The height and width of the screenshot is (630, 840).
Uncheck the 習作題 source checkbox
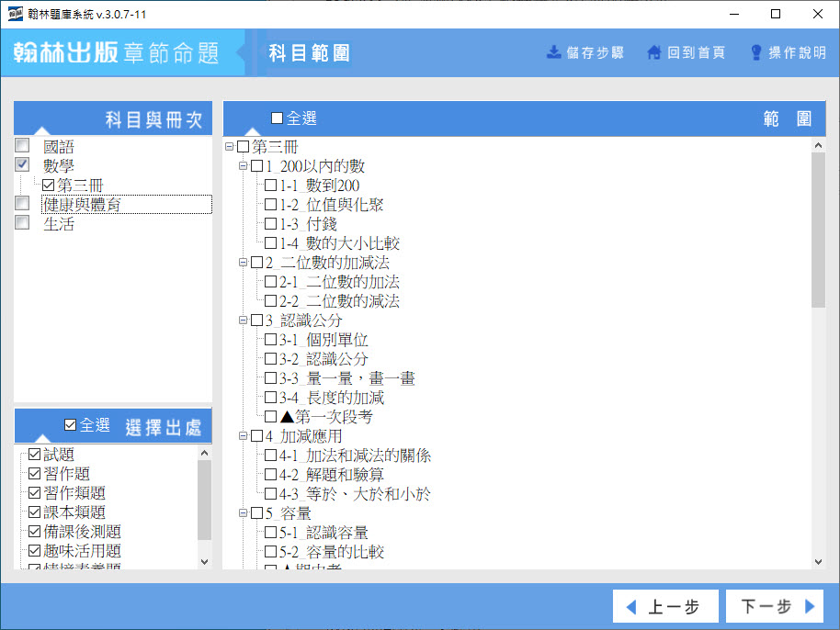click(35, 474)
